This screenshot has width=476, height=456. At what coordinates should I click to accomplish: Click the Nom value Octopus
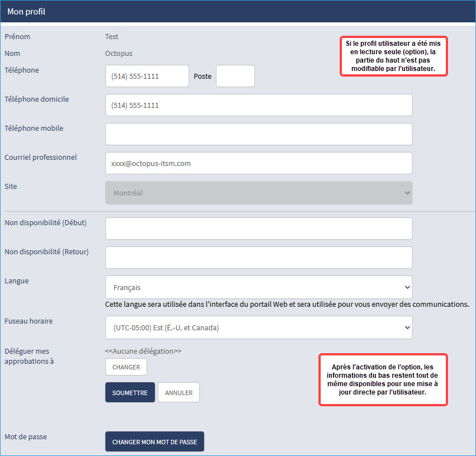tap(118, 54)
